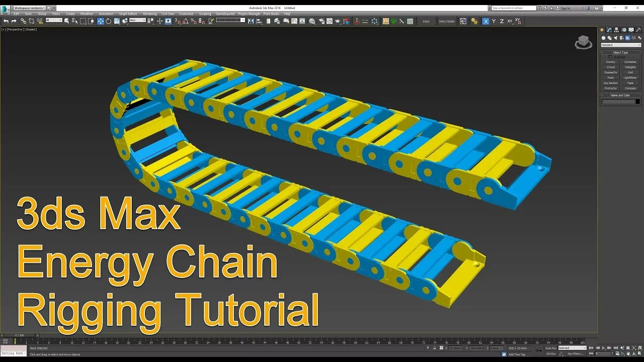This screenshot has height=362, width=644.
Task: Open the Modifiers menu
Action: pyautogui.click(x=87, y=14)
